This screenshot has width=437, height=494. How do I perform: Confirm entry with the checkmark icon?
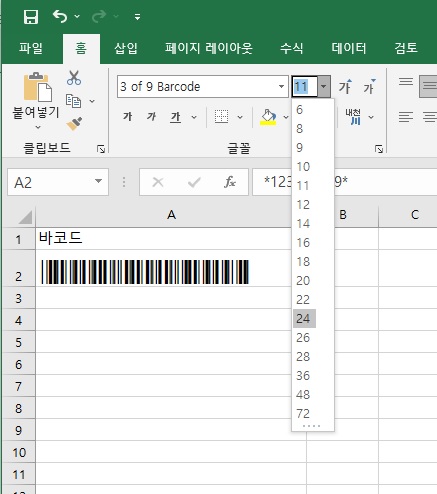click(x=194, y=182)
